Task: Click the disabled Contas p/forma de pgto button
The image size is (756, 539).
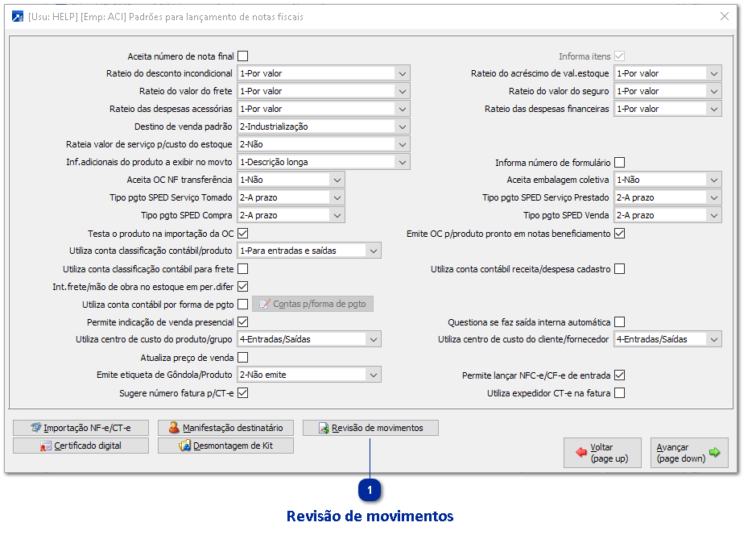Action: [313, 304]
